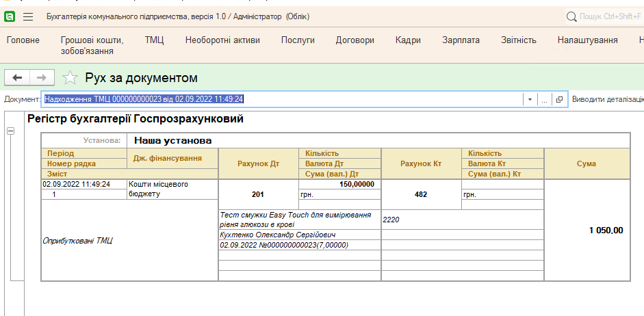This screenshot has height=316, width=644.
Task: Add page to favorites with star
Action: pyautogui.click(x=70, y=78)
